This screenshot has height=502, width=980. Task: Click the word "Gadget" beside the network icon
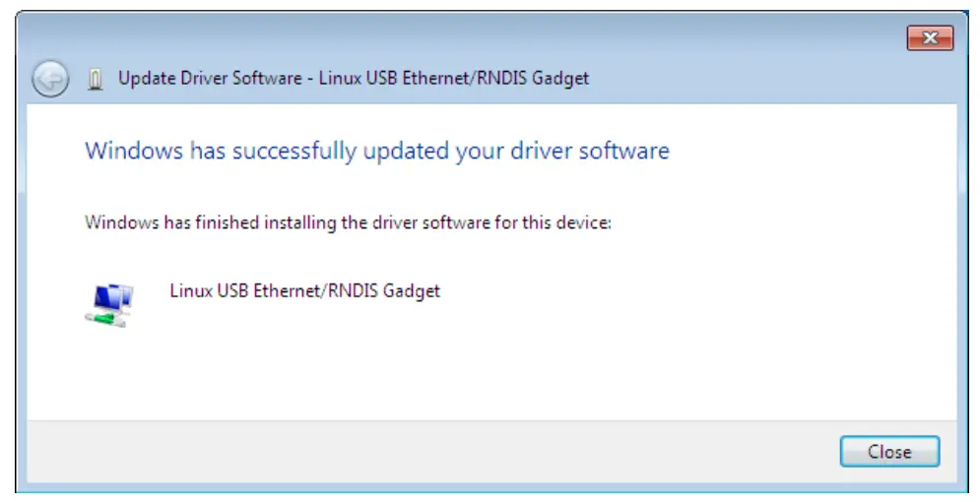pos(411,290)
